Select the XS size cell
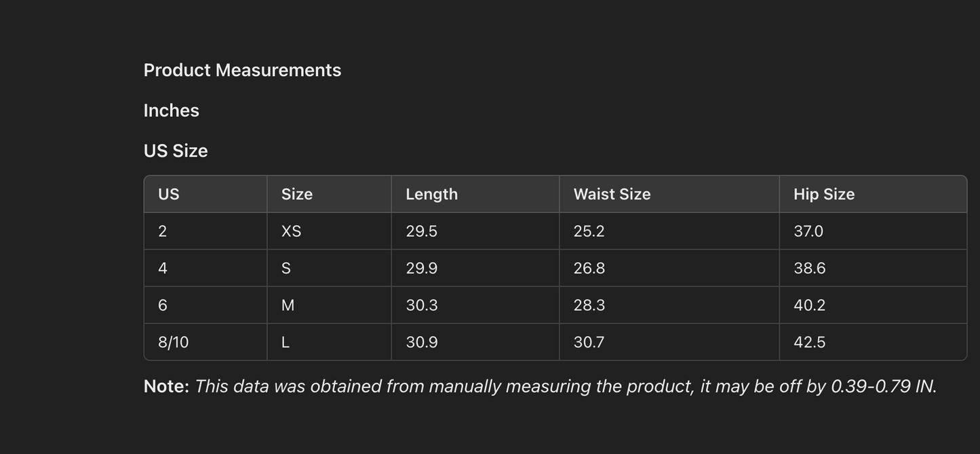Viewport: 980px width, 454px height. [291, 231]
